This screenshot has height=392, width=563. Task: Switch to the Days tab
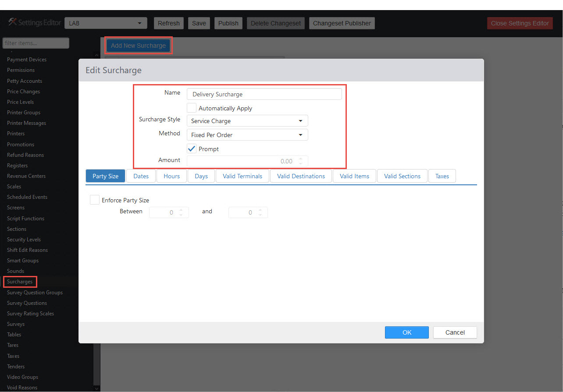201,176
